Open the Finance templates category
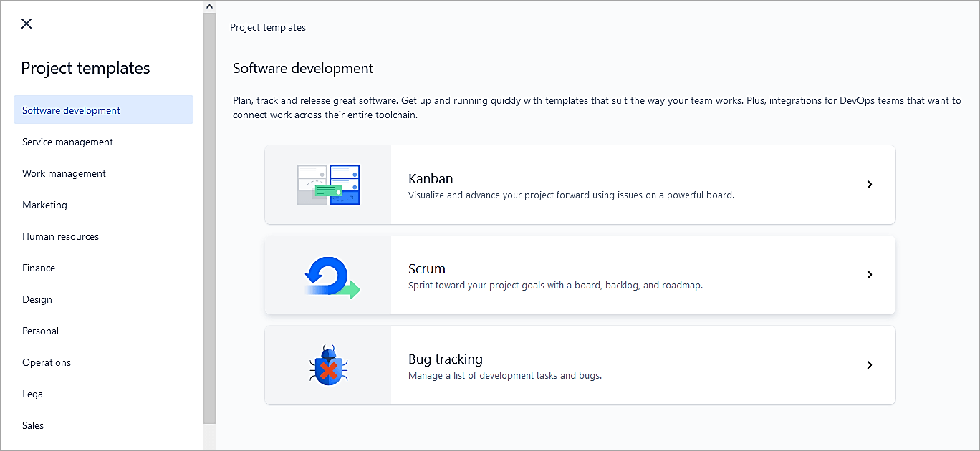Viewport: 980px width, 451px height. coord(39,268)
